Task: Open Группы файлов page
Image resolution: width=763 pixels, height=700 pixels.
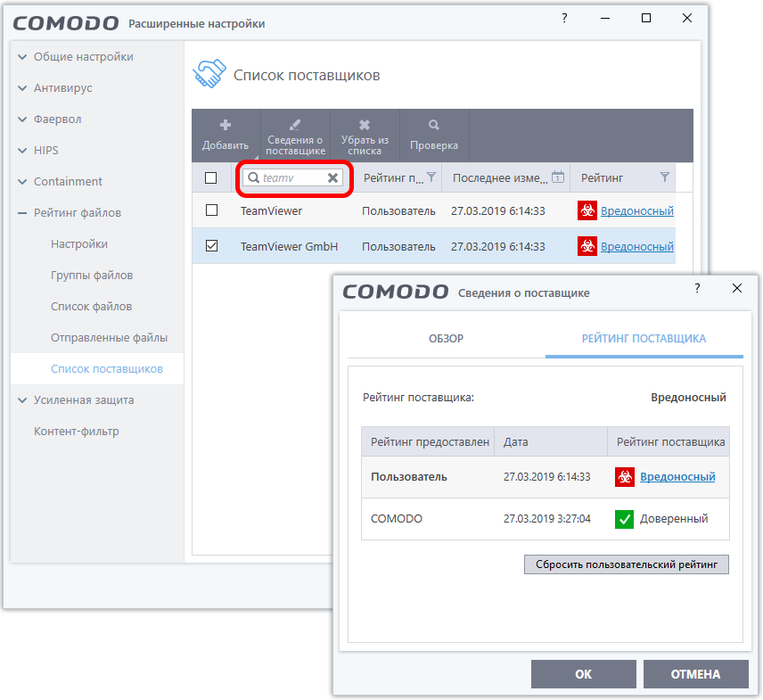Action: pos(92,275)
